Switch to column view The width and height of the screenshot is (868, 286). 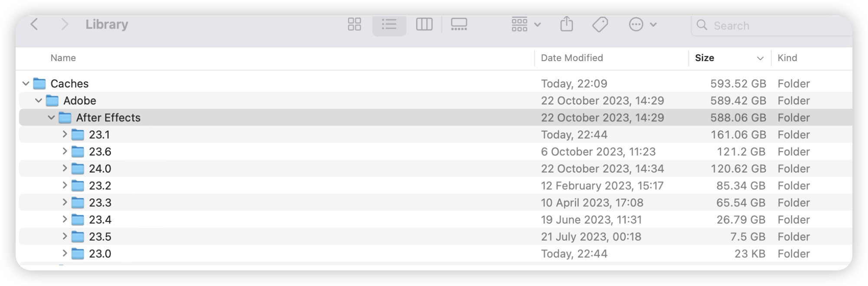click(424, 24)
